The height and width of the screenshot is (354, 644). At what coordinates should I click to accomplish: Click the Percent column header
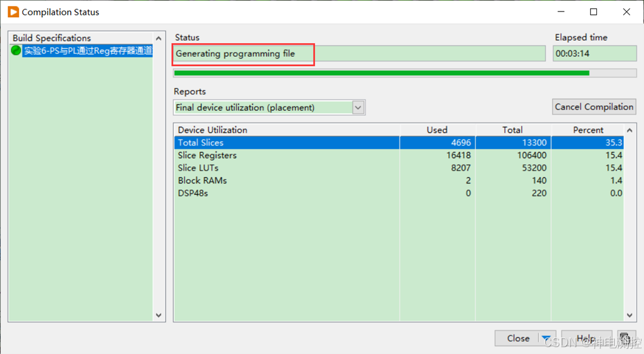[588, 130]
